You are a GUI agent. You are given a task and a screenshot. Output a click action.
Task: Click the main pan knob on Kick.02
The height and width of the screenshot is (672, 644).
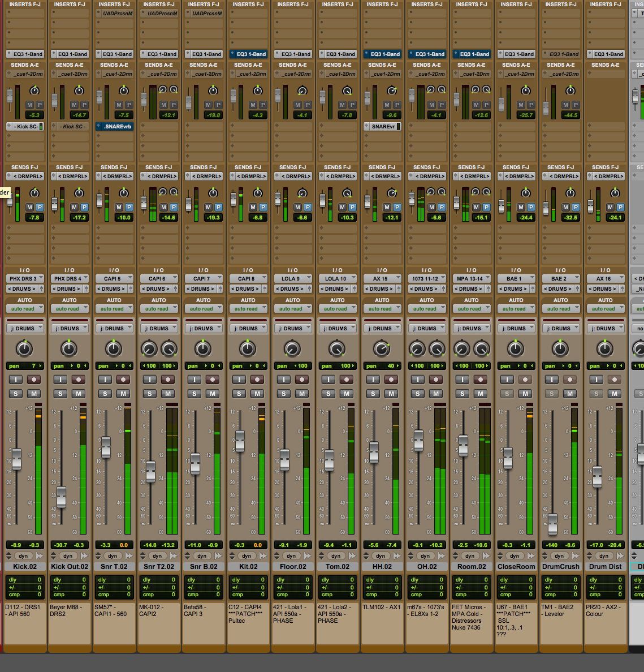coord(24,349)
